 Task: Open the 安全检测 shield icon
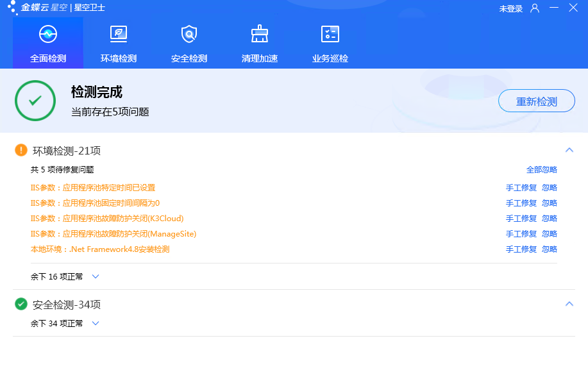(189, 34)
